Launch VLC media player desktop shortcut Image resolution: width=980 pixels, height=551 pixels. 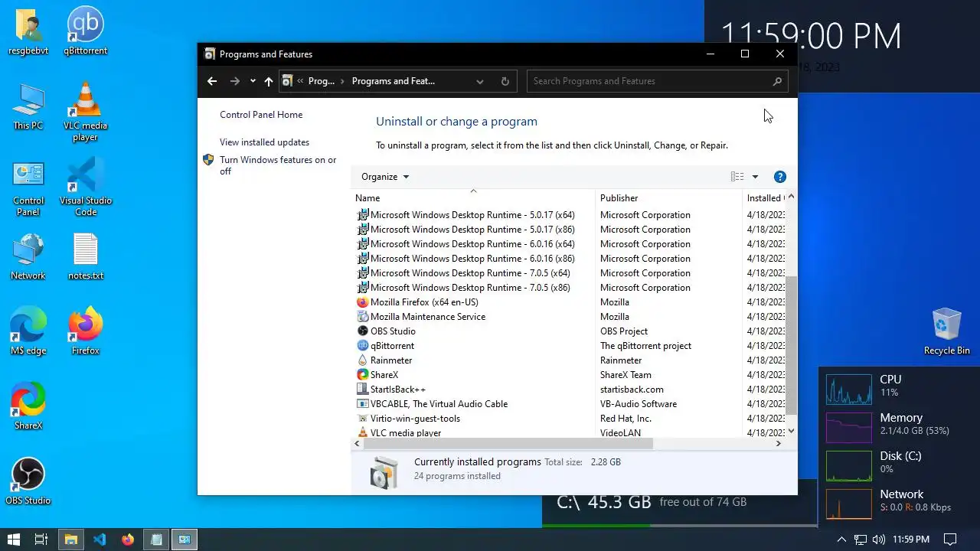click(x=85, y=112)
